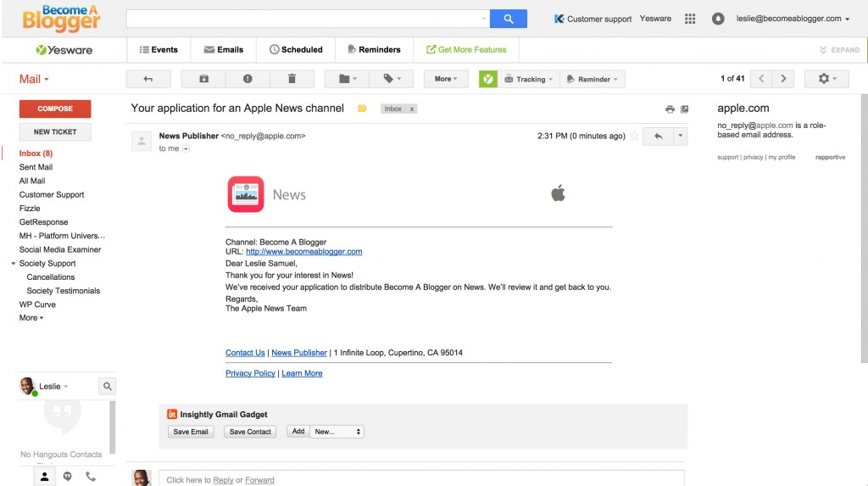The width and height of the screenshot is (868, 486).
Task: Remove the Inbox label with x
Action: pos(411,109)
